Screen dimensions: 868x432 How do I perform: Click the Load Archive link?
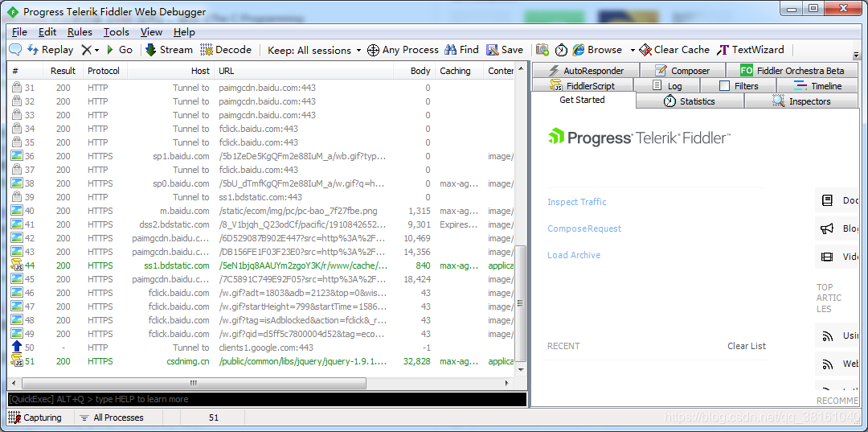(x=574, y=255)
